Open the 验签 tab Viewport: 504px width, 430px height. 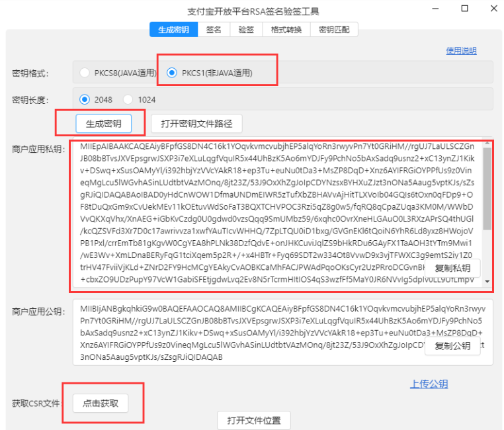246,29
